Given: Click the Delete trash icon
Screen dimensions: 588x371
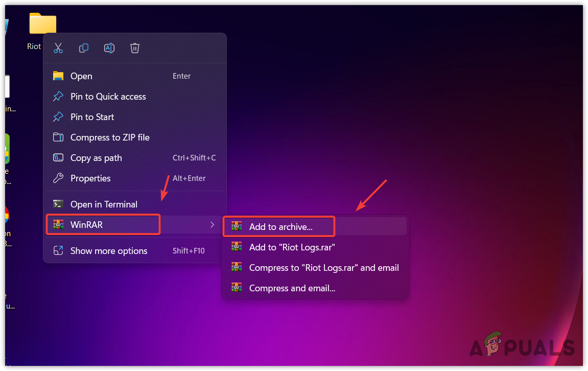Looking at the screenshot, I should pos(134,48).
